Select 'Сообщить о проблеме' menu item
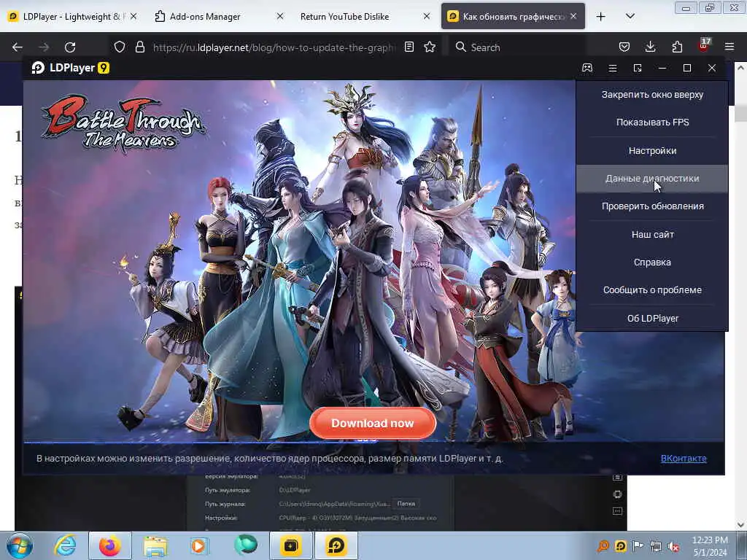Screen dimensions: 747x560 pyautogui.click(x=652, y=290)
